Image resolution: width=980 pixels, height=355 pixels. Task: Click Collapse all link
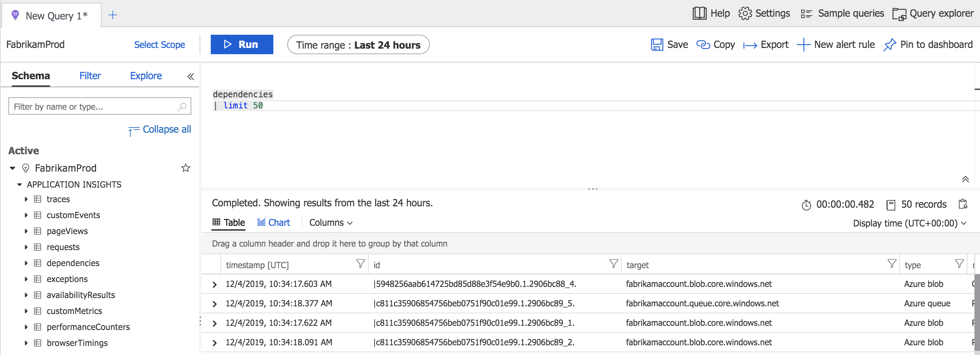[160, 130]
